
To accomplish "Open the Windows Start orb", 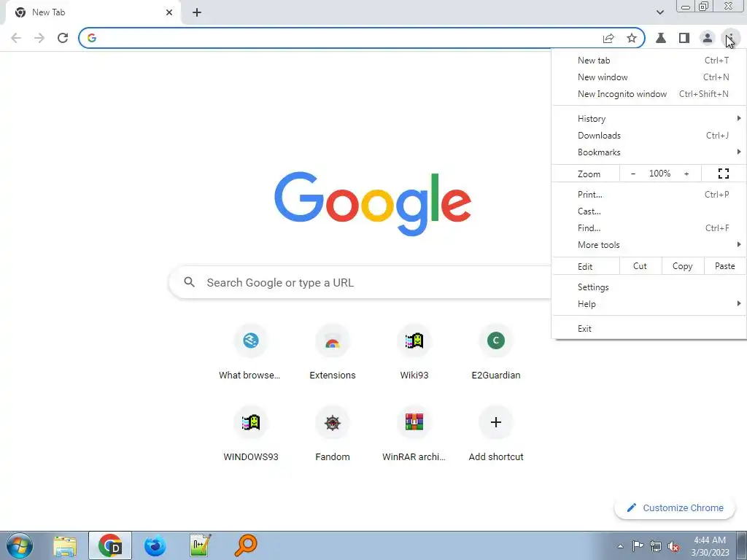I will 20,545.
